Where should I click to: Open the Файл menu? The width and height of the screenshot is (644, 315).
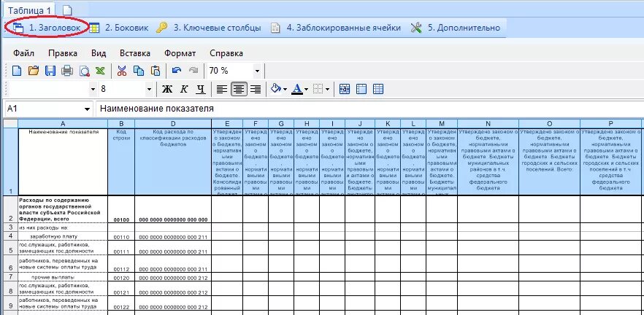pyautogui.click(x=24, y=53)
